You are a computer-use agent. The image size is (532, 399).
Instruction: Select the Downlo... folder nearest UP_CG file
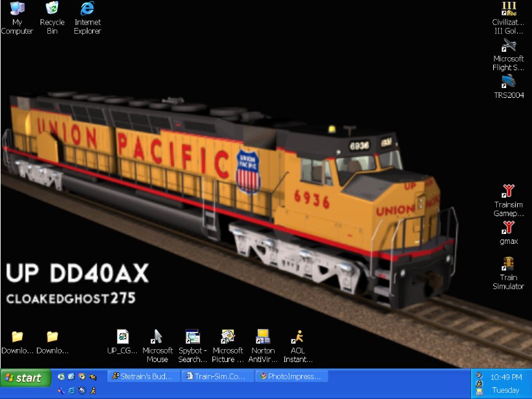point(52,342)
